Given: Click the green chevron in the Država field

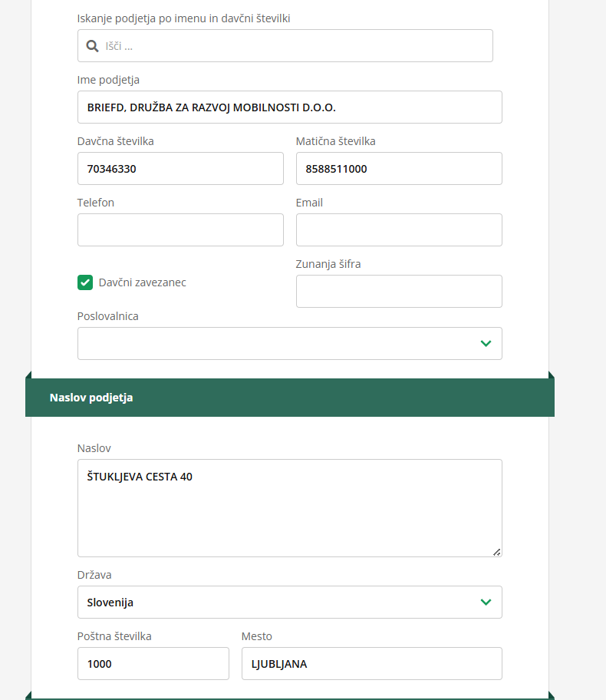Looking at the screenshot, I should point(486,603).
